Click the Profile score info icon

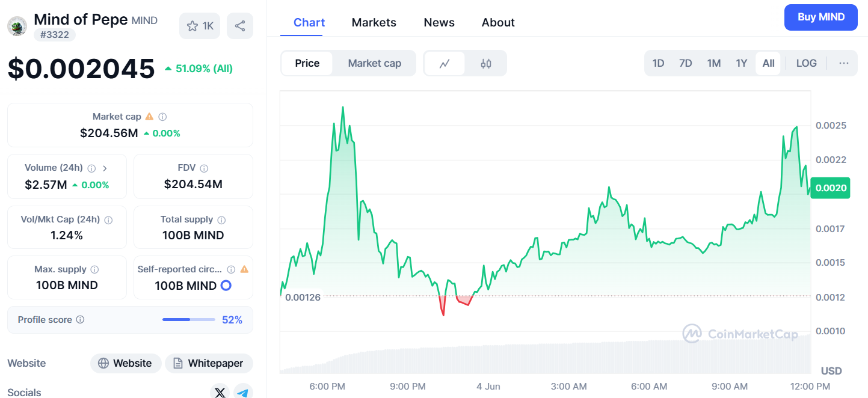(80, 320)
